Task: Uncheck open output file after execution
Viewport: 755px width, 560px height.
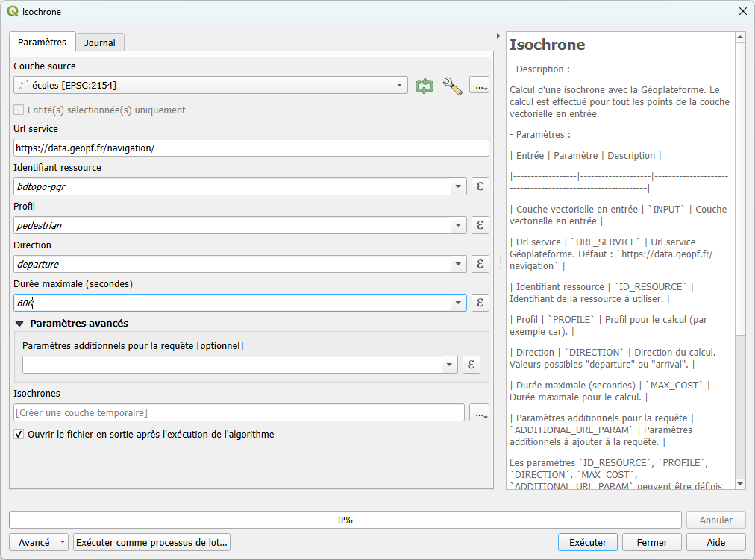Action: (x=19, y=434)
